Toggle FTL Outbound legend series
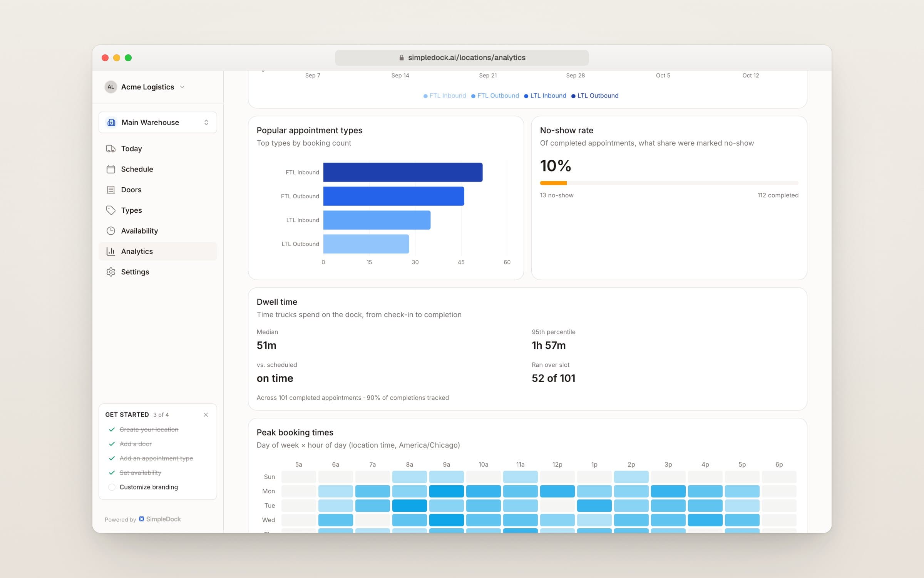 [x=495, y=96]
